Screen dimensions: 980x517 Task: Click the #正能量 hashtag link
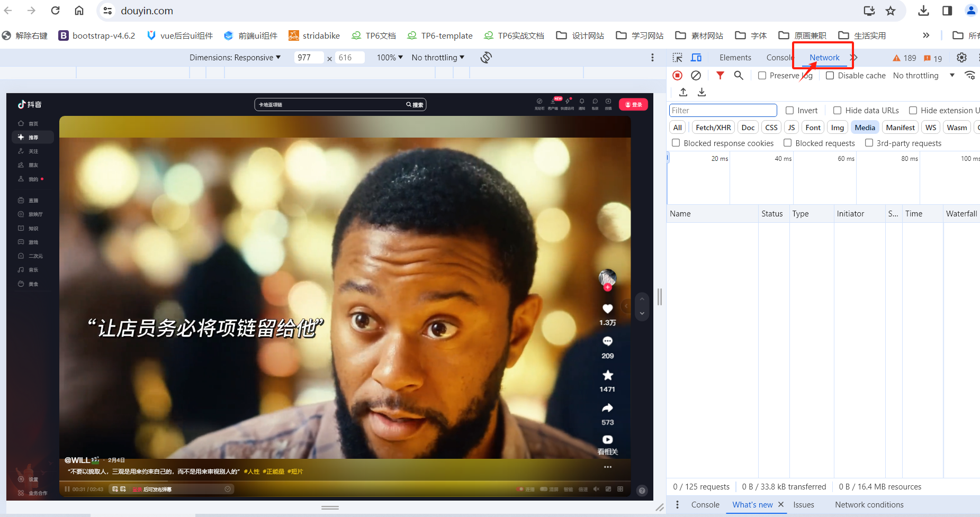[273, 471]
